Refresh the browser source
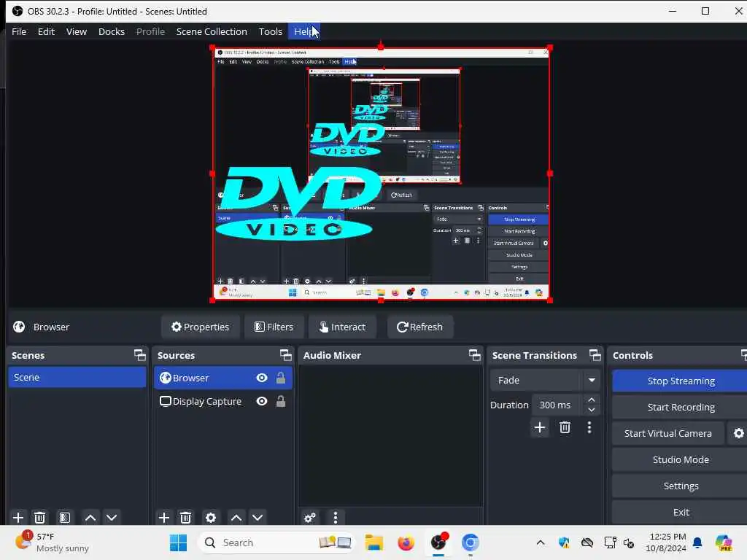Viewport: 747px width, 560px height. click(419, 327)
